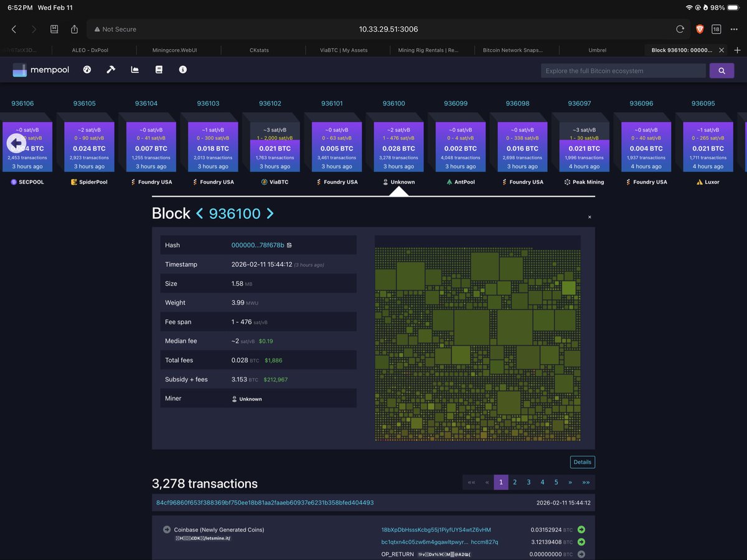Tap the address bar 10.33.29.51:3006

tap(388, 29)
